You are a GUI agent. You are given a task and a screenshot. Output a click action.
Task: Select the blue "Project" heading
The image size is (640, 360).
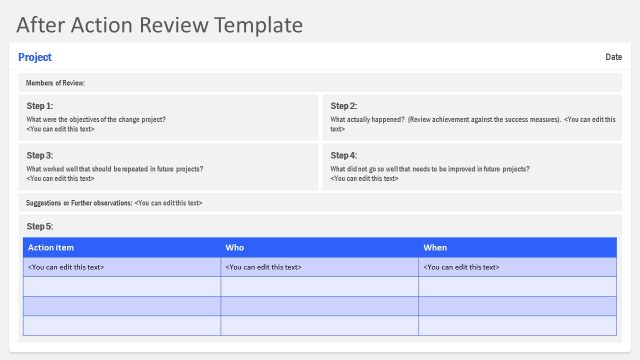[x=35, y=57]
